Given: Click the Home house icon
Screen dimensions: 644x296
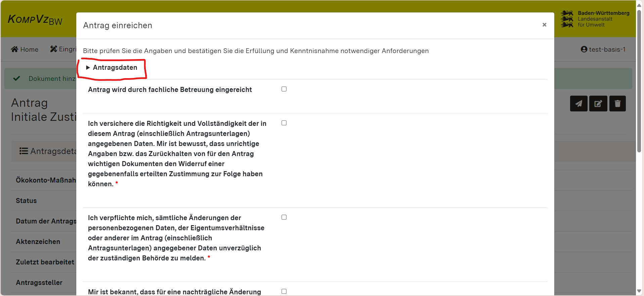Looking at the screenshot, I should coord(14,49).
